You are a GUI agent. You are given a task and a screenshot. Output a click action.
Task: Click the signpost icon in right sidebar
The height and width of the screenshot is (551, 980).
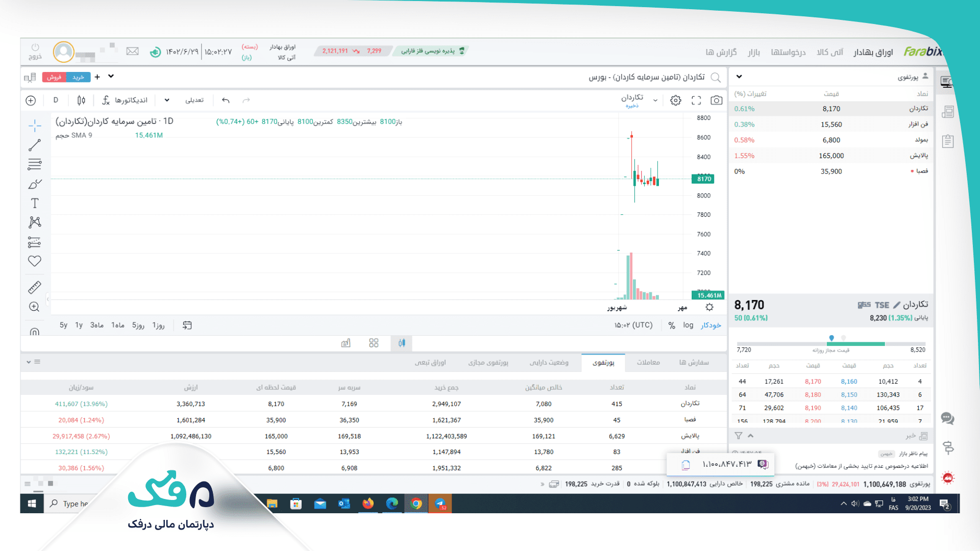click(948, 448)
